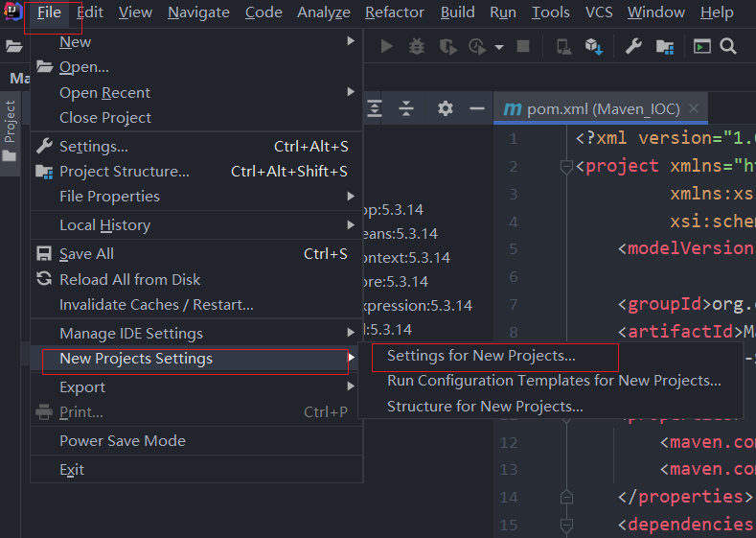Open Settings via the toolbar wrench icon
Image resolution: width=756 pixels, height=538 pixels.
pyautogui.click(x=633, y=46)
